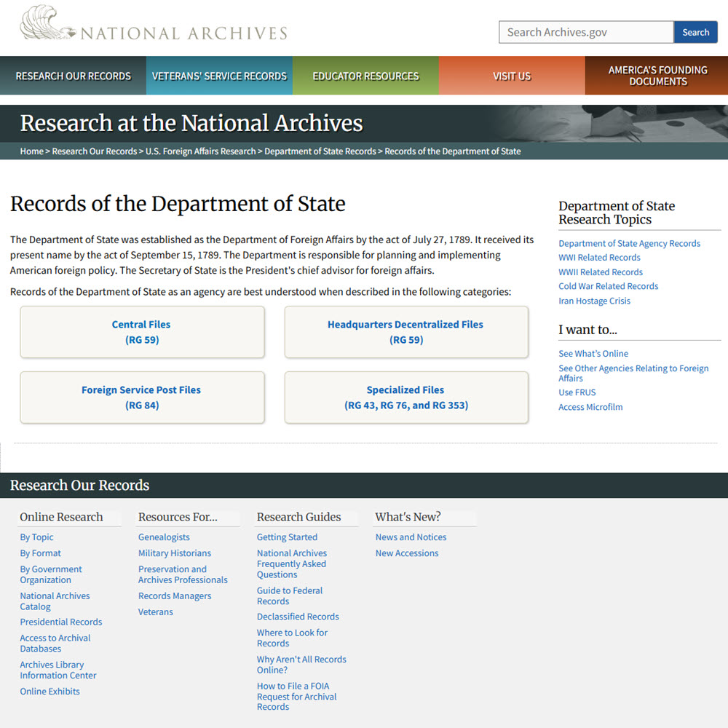The height and width of the screenshot is (728, 728).
Task: Open Records Managers resource link
Action: (175, 596)
